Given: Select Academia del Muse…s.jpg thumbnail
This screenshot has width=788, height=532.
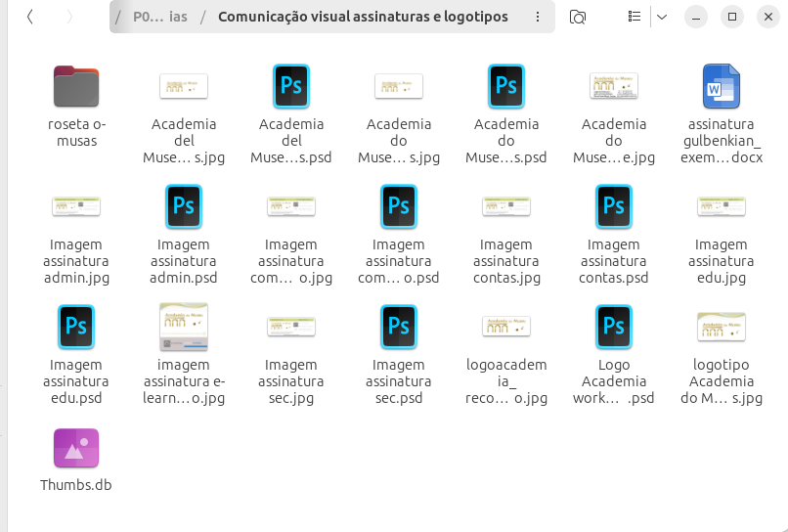Looking at the screenshot, I should tap(184, 86).
